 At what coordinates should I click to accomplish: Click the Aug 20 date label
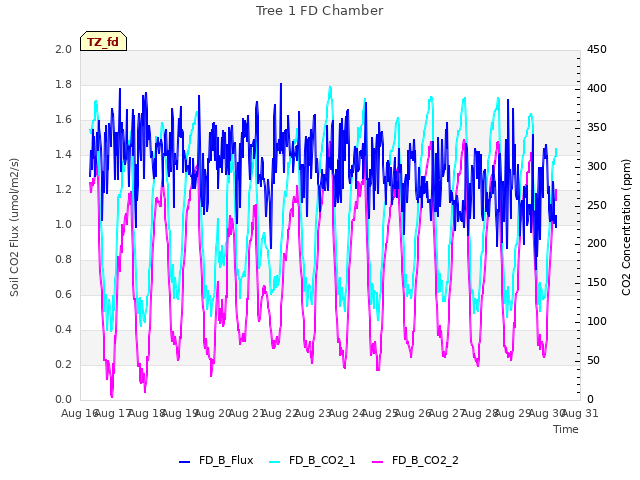tap(213, 414)
